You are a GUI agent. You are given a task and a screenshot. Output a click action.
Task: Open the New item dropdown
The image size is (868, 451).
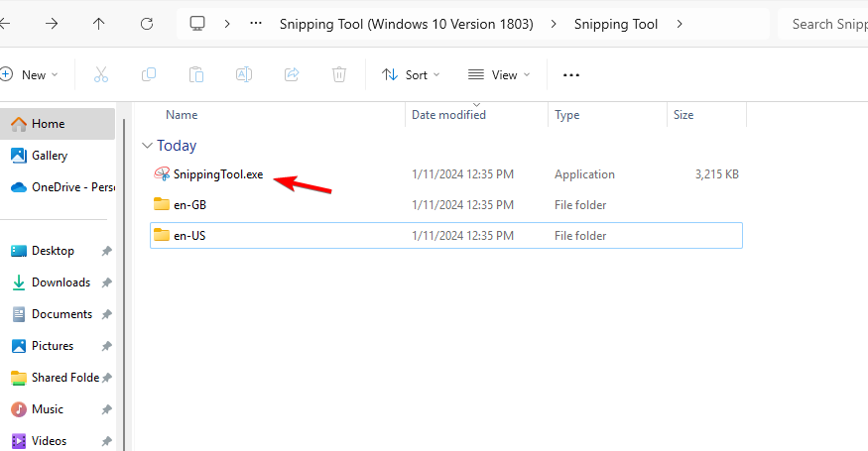[x=30, y=74]
